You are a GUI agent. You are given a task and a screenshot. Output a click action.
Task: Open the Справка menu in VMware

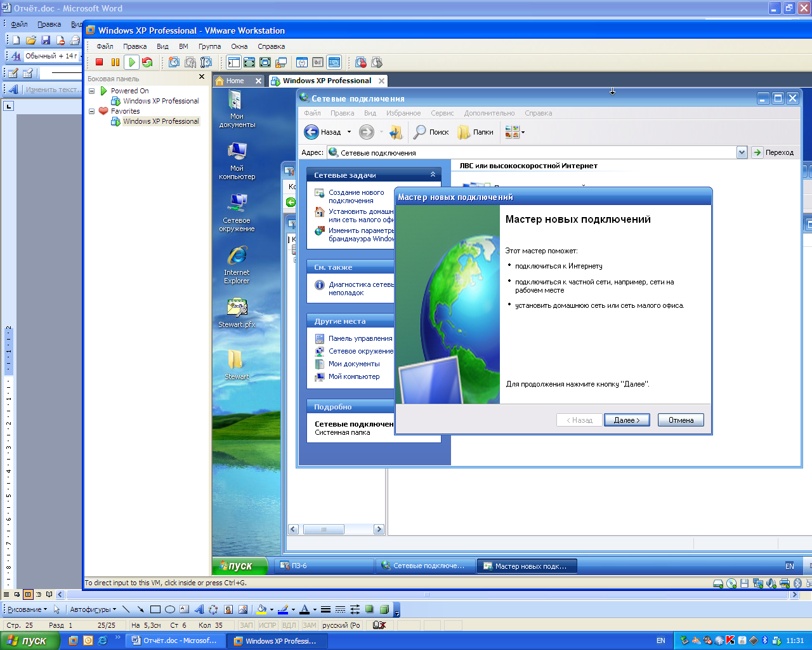[271, 46]
